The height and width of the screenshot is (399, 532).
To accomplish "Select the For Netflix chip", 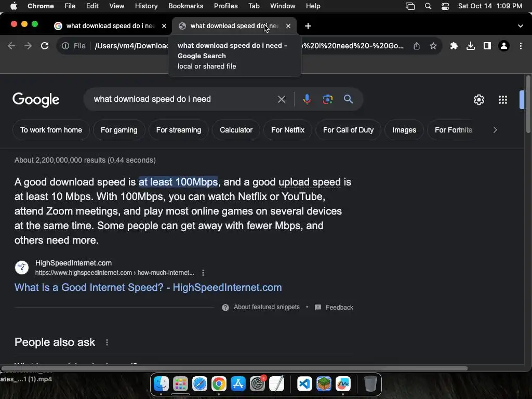I will tap(288, 130).
